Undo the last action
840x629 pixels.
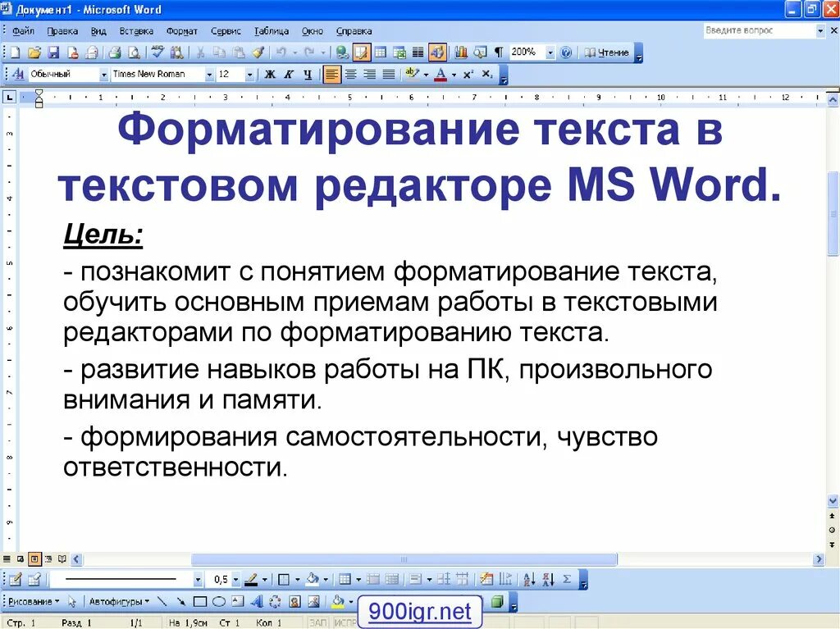pyautogui.click(x=281, y=52)
